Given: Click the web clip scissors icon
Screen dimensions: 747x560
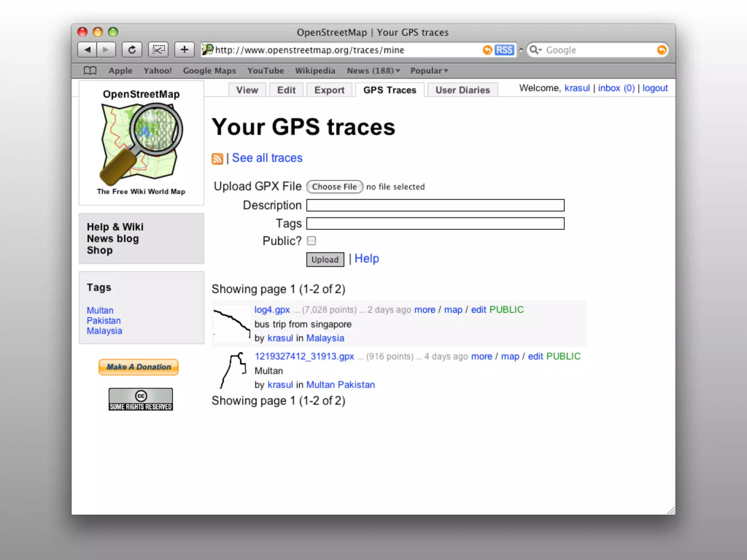Looking at the screenshot, I should [x=158, y=50].
